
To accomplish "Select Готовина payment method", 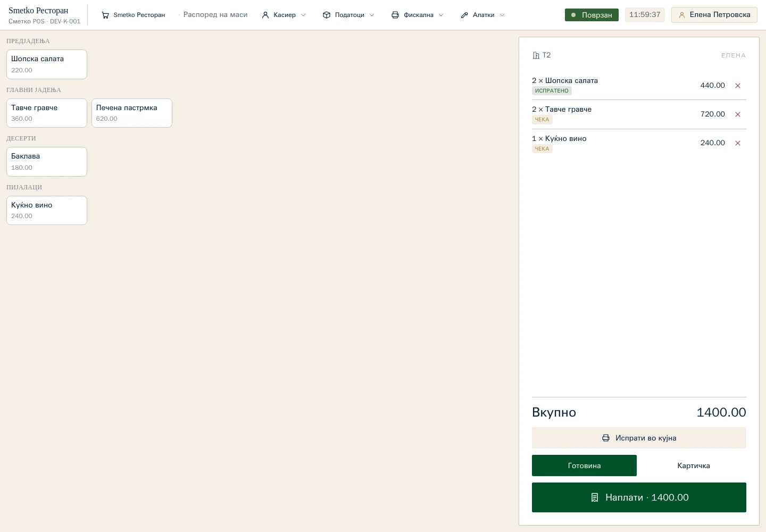I will click(x=584, y=465).
